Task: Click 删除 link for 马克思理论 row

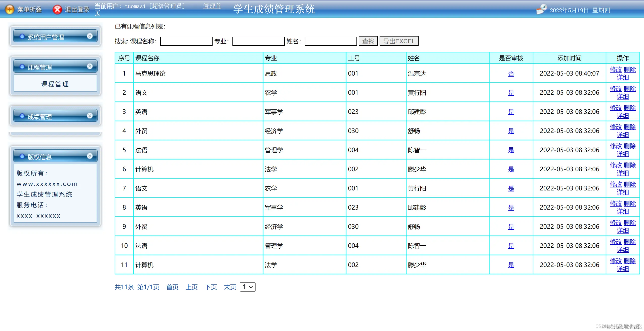Action: click(630, 70)
